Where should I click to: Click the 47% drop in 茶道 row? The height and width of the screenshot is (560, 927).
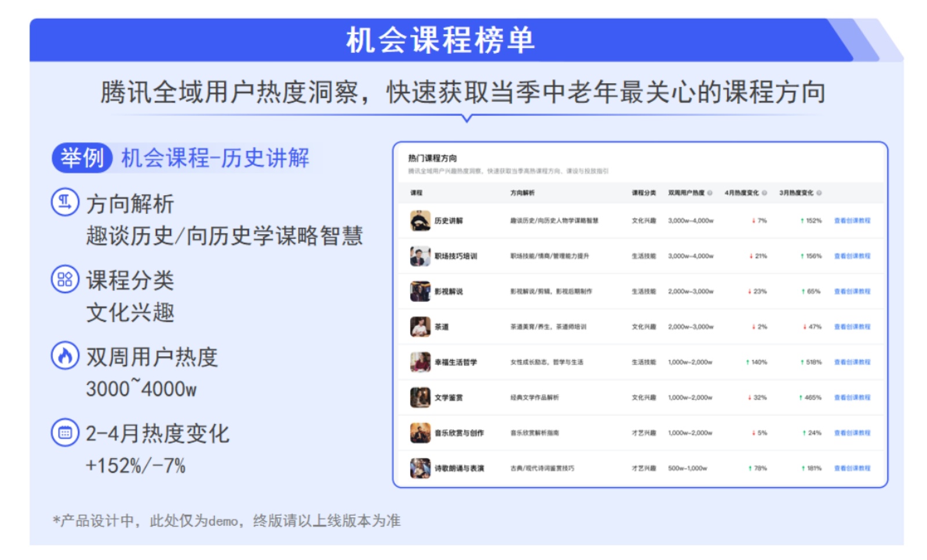[x=812, y=327]
